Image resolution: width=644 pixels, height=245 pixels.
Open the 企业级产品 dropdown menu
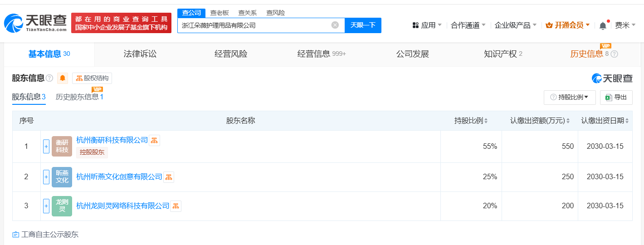(x=516, y=25)
